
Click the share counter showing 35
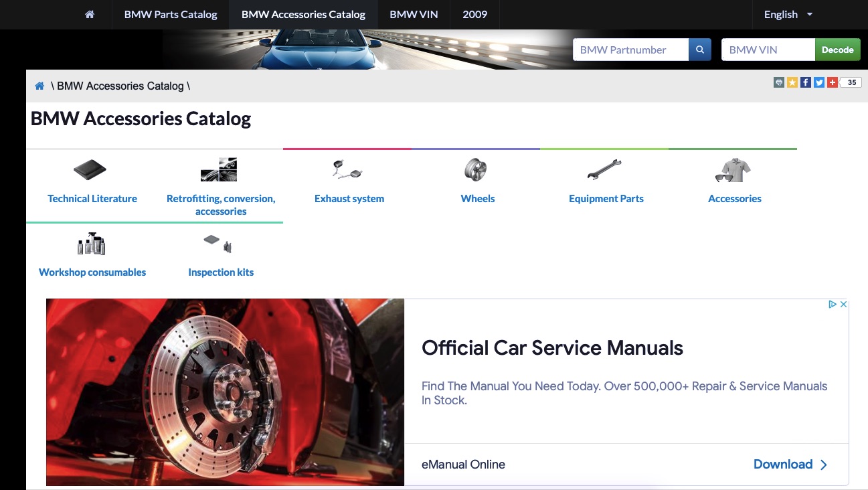pos(851,83)
